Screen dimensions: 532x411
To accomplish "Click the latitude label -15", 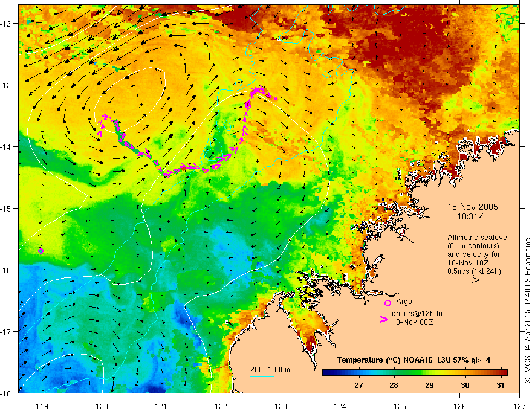I will click(7, 208).
